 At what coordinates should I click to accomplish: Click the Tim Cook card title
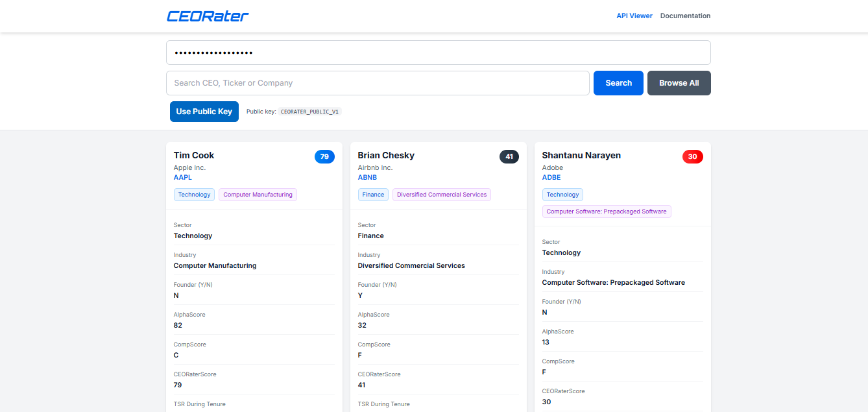click(x=194, y=155)
